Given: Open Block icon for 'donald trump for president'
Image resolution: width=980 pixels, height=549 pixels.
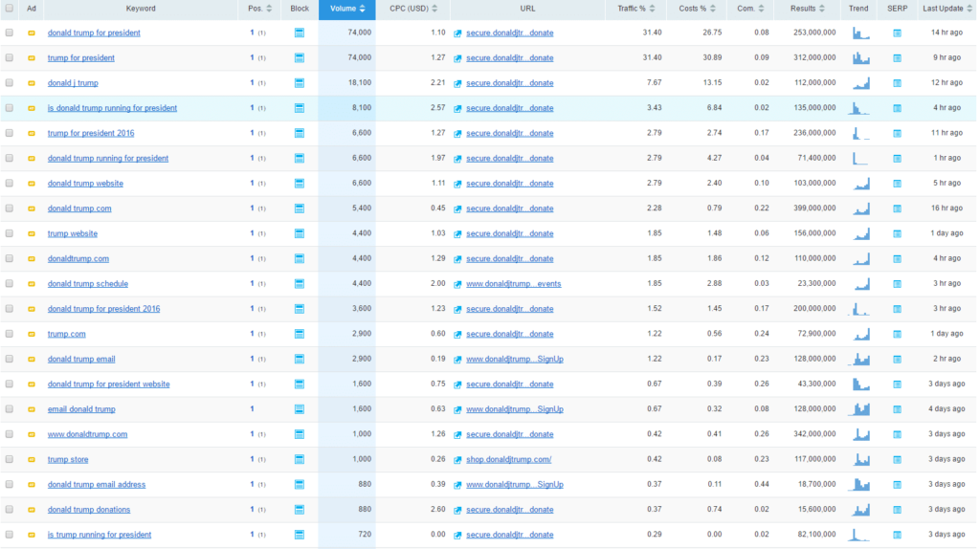Looking at the screenshot, I should (x=300, y=33).
